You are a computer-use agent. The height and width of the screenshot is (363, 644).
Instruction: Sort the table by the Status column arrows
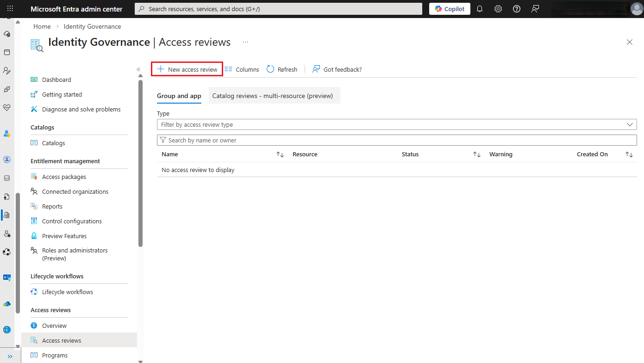click(x=477, y=154)
